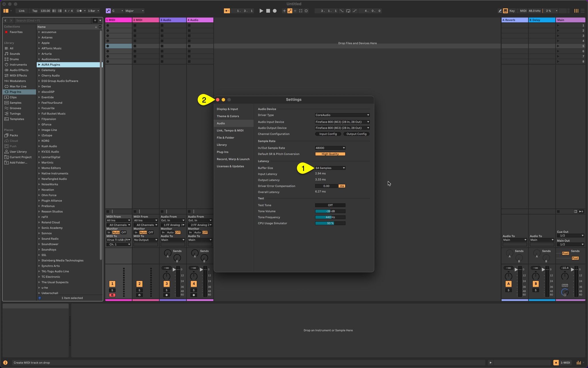This screenshot has width=588, height=368.
Task: Switch to the Plug-Ins settings tab
Action: click(222, 152)
